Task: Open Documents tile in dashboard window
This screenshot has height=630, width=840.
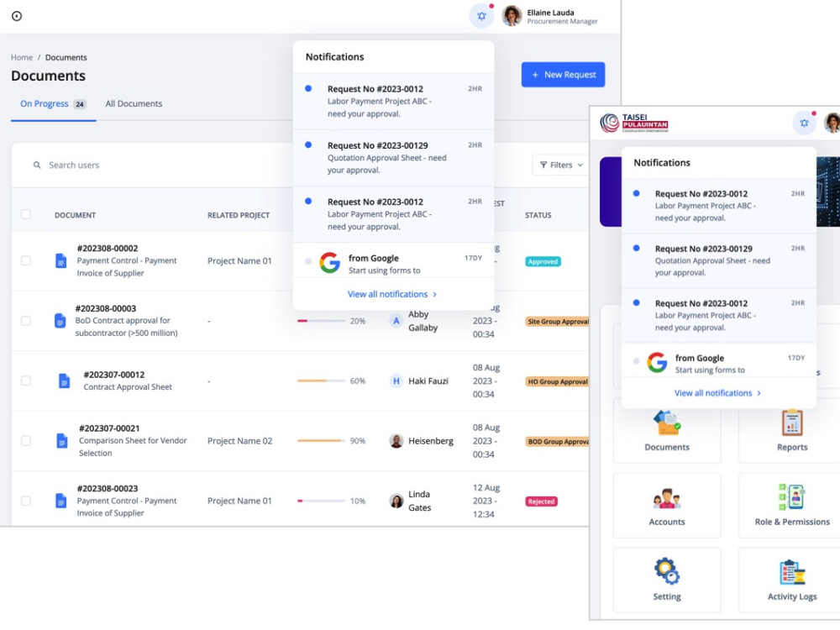Action: click(667, 431)
